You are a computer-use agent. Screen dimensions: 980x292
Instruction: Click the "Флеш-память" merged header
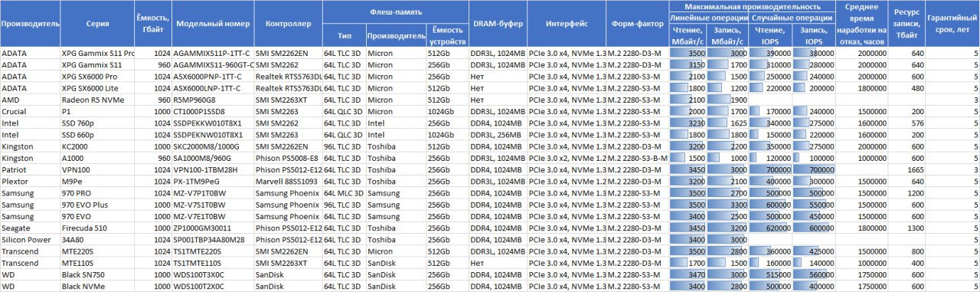tap(394, 13)
